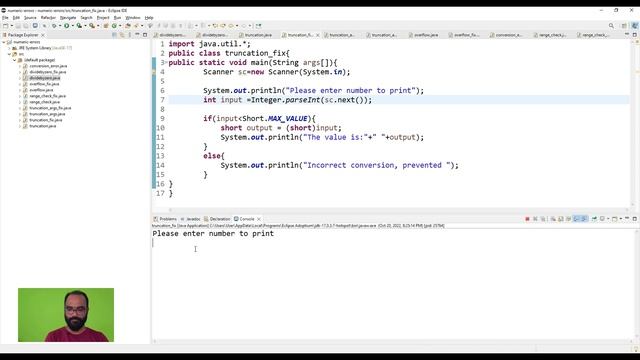The width and height of the screenshot is (640, 360).
Task: Open the Debug configurations dropdown arrow
Action: tap(60, 26)
